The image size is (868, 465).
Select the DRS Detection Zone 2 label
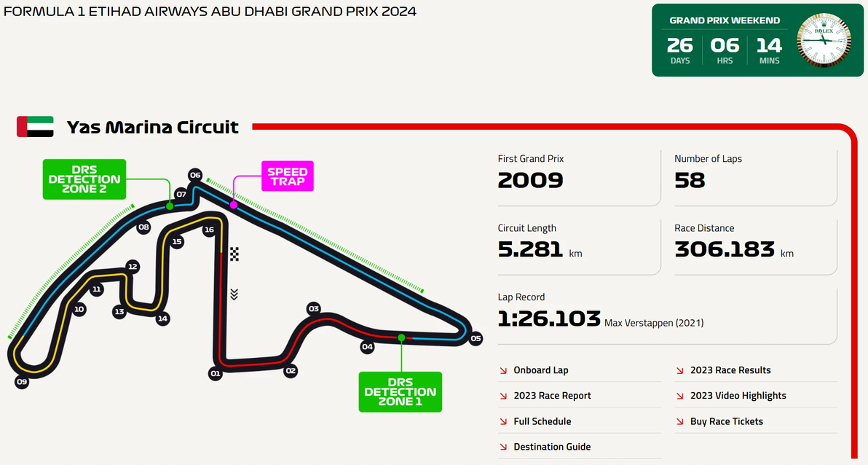coord(84,179)
